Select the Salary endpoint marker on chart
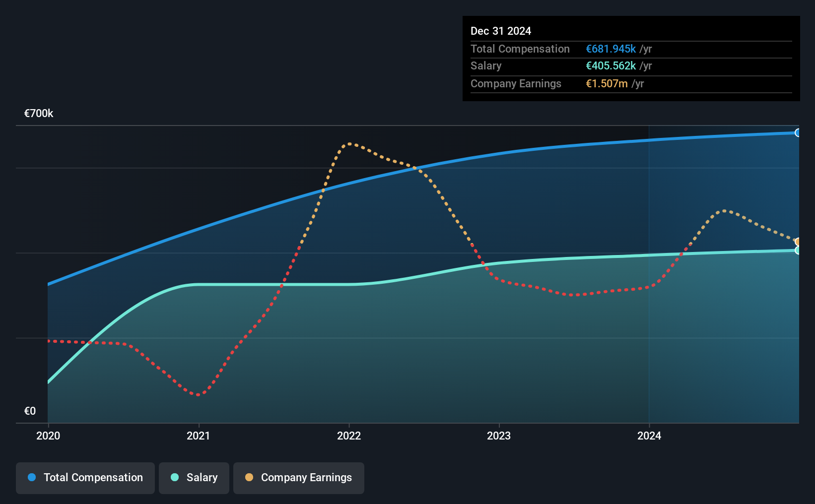The height and width of the screenshot is (504, 815). 798,251
